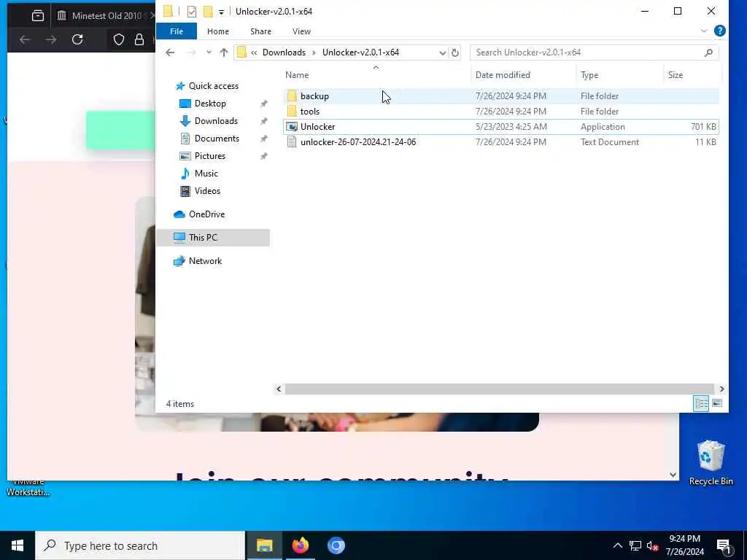Open Pictures in the navigation pane
The width and height of the screenshot is (747, 560).
[x=209, y=156]
